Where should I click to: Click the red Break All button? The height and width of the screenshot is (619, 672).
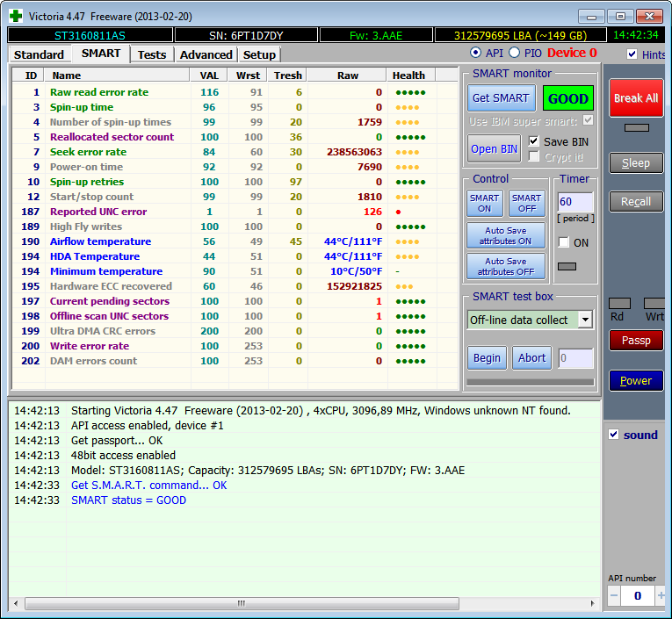coord(636,98)
